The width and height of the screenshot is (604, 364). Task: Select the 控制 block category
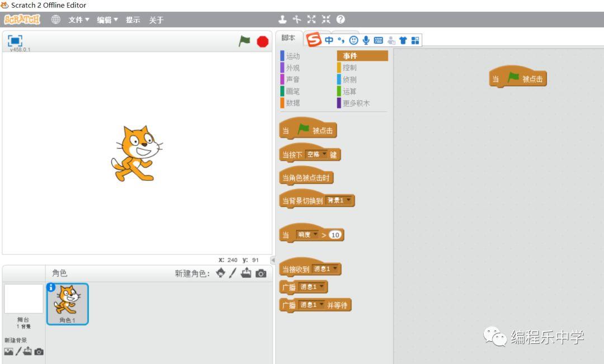(x=350, y=68)
